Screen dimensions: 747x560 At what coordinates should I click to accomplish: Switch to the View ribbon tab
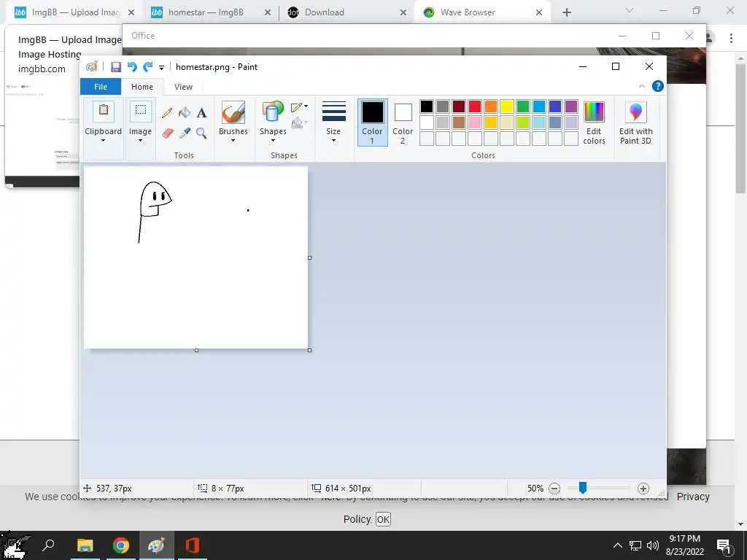click(x=183, y=87)
